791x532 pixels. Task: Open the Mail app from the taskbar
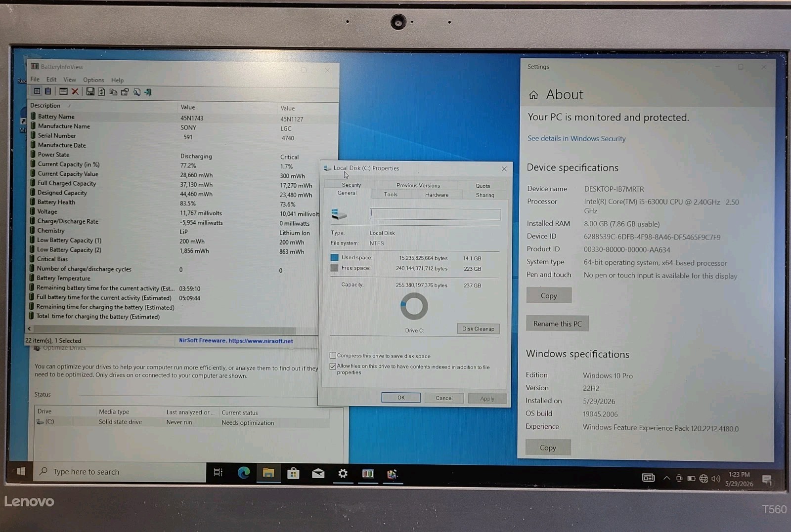[x=318, y=473]
